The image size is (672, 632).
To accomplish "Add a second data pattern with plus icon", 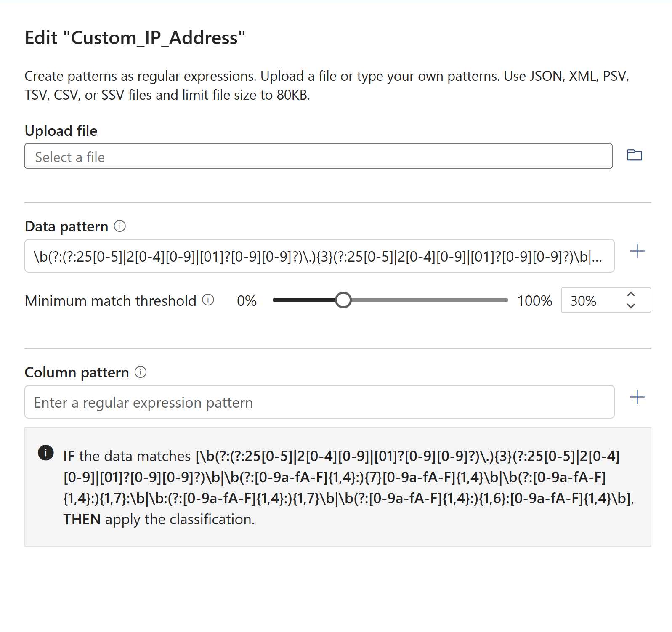I will pyautogui.click(x=637, y=251).
